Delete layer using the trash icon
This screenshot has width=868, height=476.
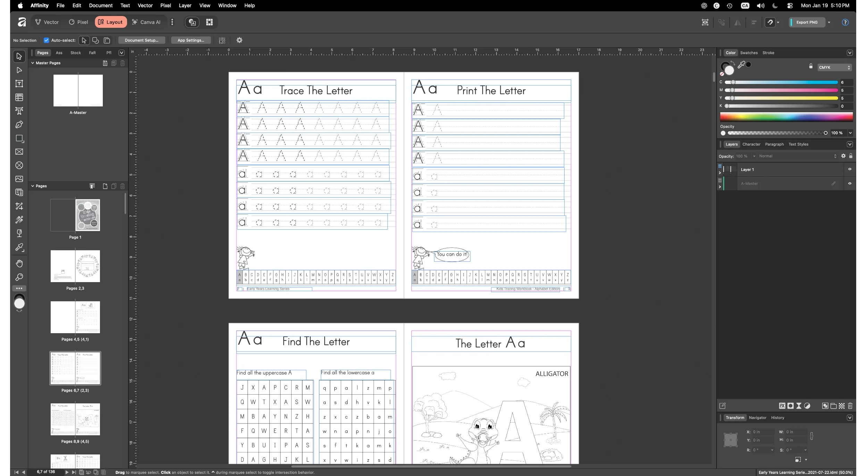click(x=850, y=405)
